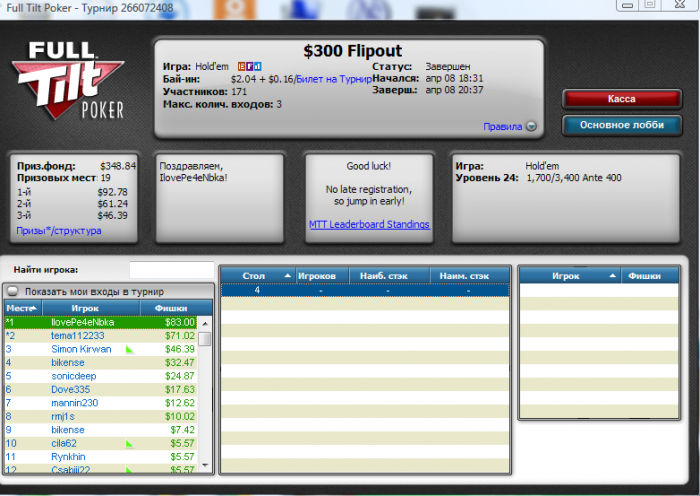
Task: Open the Касса cashier button
Action: click(621, 99)
